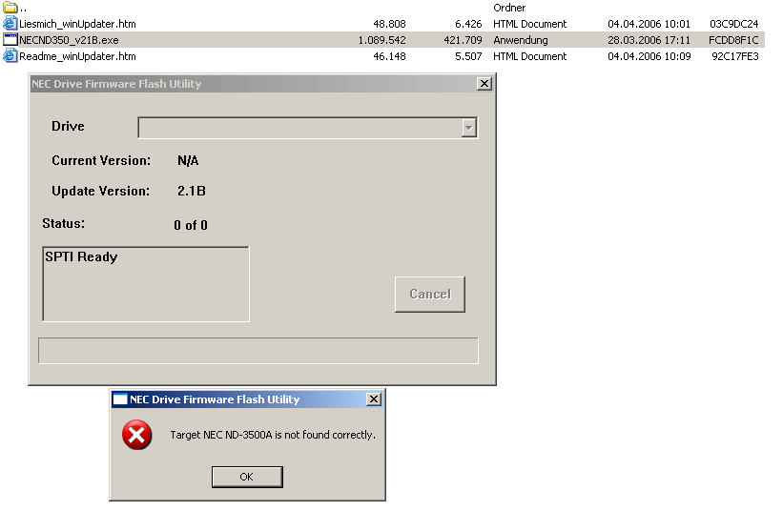Click the Update Version value 2.1B
The height and width of the screenshot is (532, 783).
192,191
